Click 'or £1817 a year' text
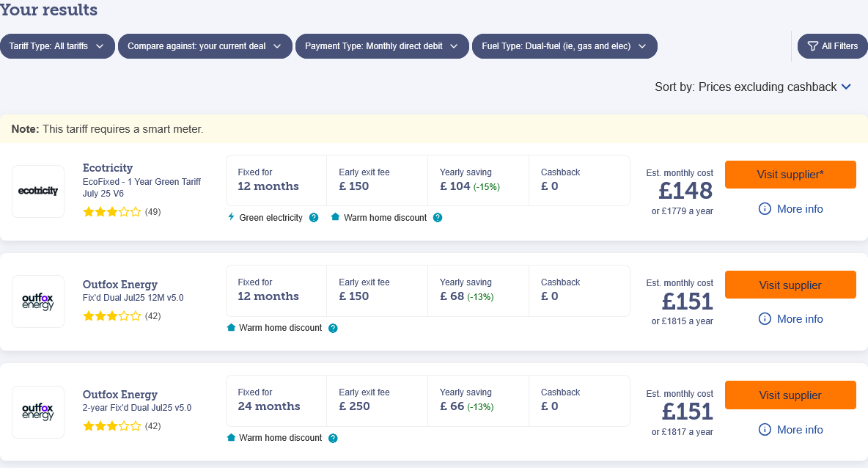Image resolution: width=868 pixels, height=468 pixels. coord(682,432)
